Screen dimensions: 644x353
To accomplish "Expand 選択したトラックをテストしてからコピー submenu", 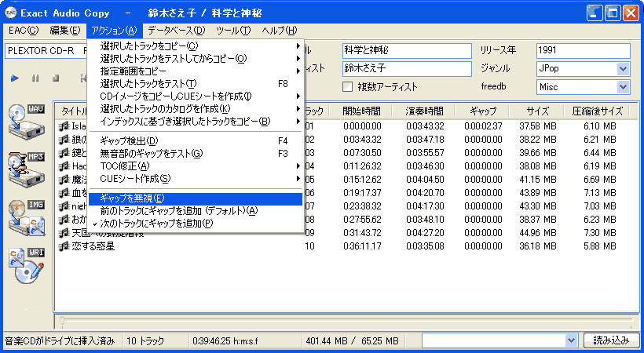I will click(196, 59).
